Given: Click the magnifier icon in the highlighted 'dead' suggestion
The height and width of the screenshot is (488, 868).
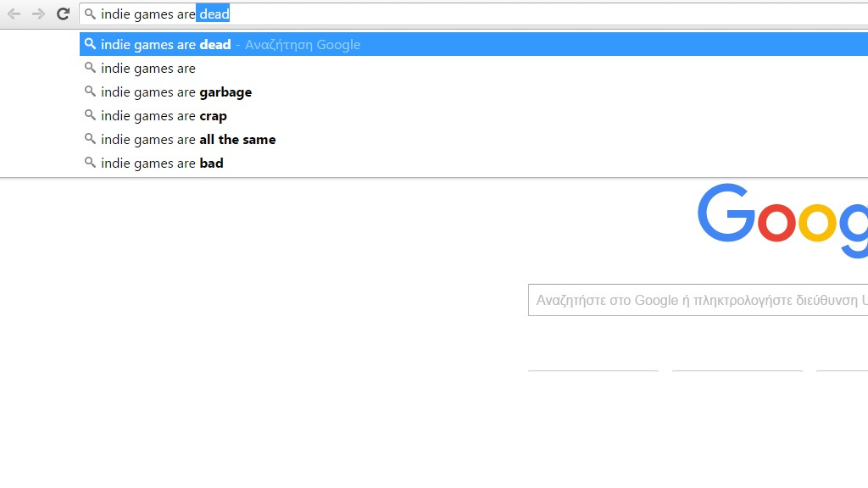Looking at the screenshot, I should click(x=90, y=44).
